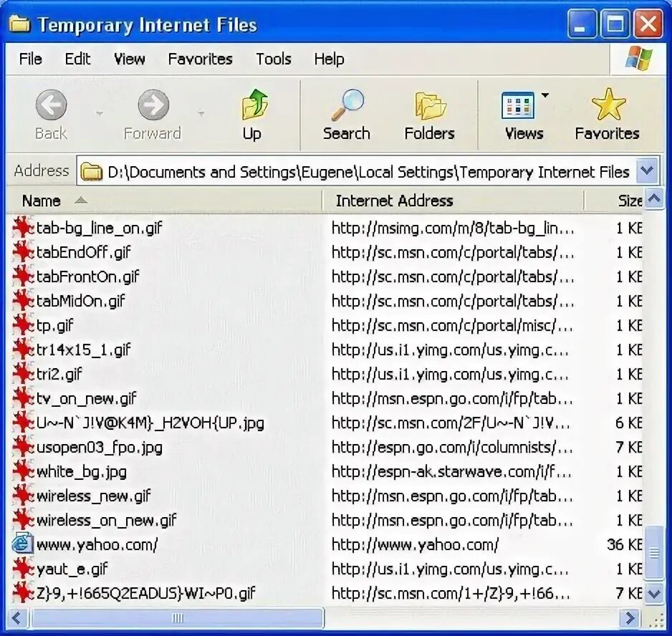Click the sc.msn.com/c/portal/misc address
Screen dimensions: 672x636
click(x=452, y=326)
